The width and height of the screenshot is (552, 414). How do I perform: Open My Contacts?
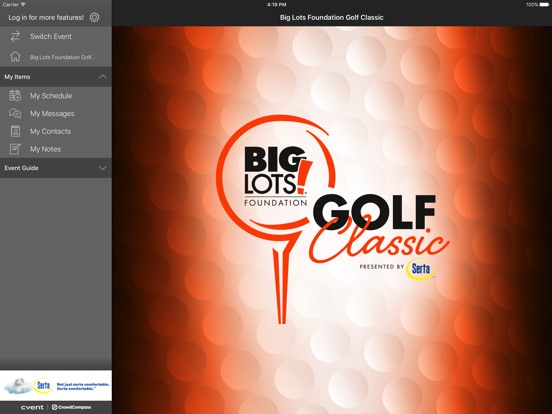[x=56, y=131]
